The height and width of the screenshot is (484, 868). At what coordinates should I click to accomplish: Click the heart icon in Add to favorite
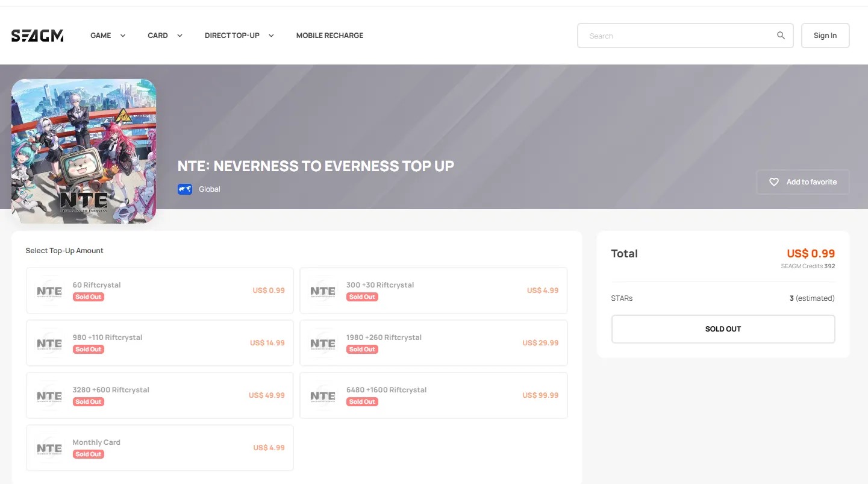774,182
